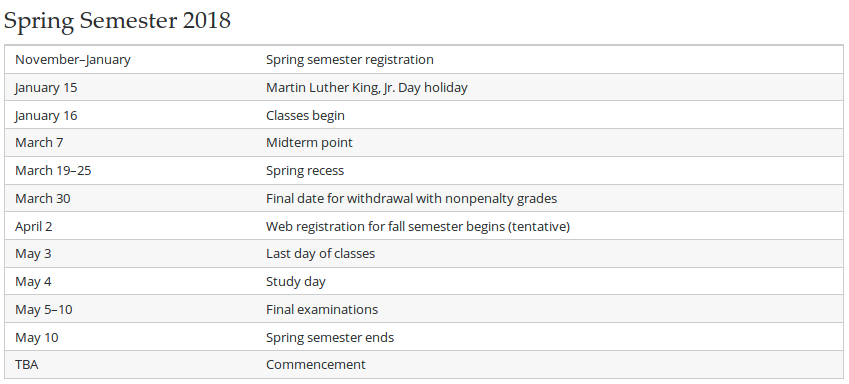
Task: Click Martin Luther King, Jr. Day holiday
Action: tap(367, 87)
